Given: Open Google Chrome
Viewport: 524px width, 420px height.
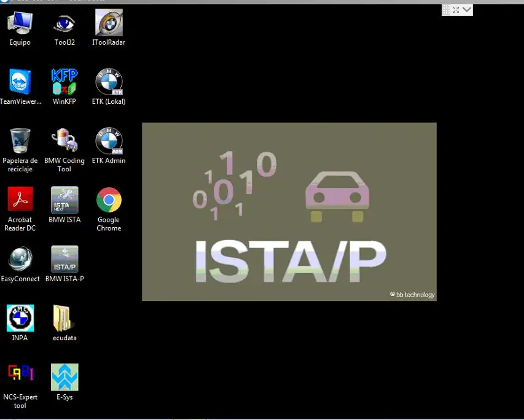Looking at the screenshot, I should pos(108,201).
